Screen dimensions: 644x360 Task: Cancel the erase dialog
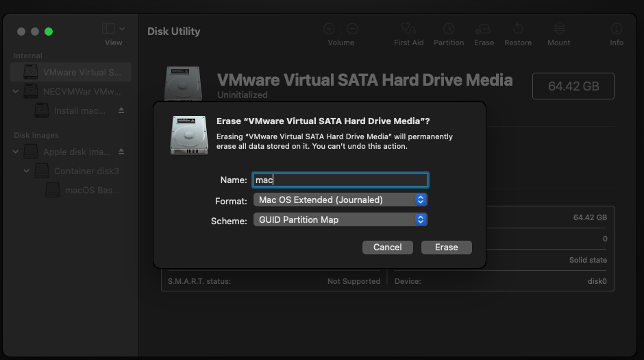coord(387,248)
